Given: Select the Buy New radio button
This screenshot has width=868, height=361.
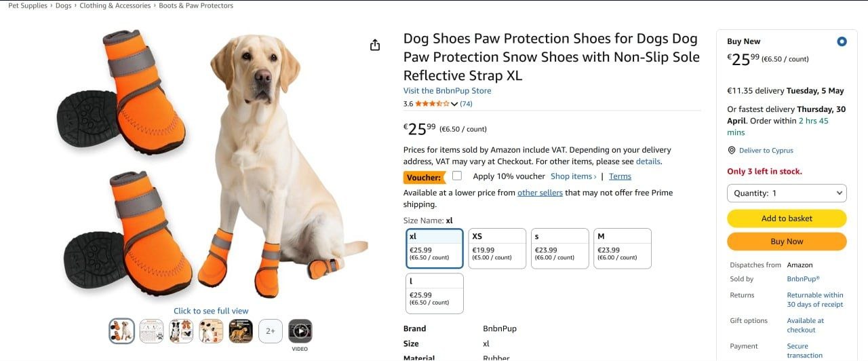Looking at the screenshot, I should click(842, 41).
